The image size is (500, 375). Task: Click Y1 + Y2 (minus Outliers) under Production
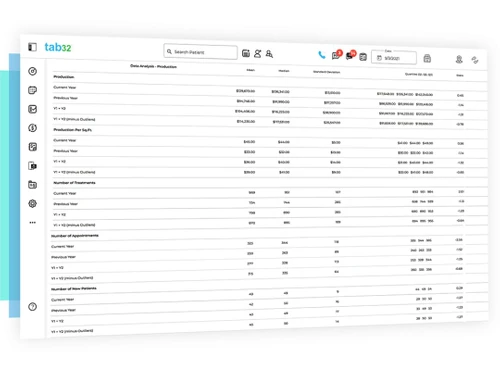click(74, 119)
